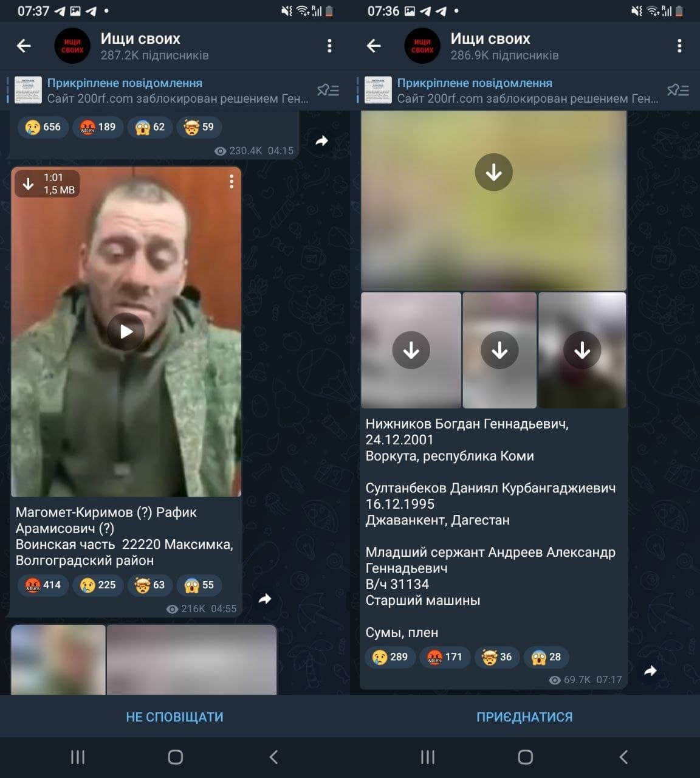Play the 1:01 video message
700x778 pixels.
(126, 331)
